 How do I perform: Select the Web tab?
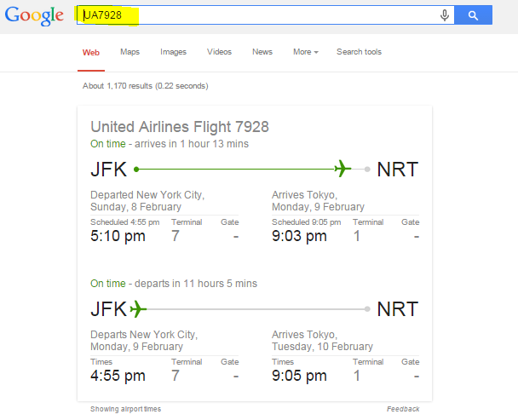(90, 52)
